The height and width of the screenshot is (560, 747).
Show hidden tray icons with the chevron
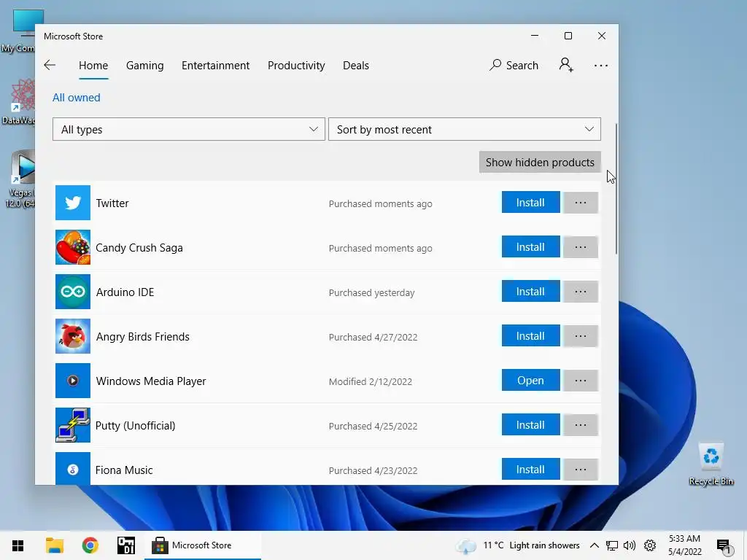click(594, 545)
